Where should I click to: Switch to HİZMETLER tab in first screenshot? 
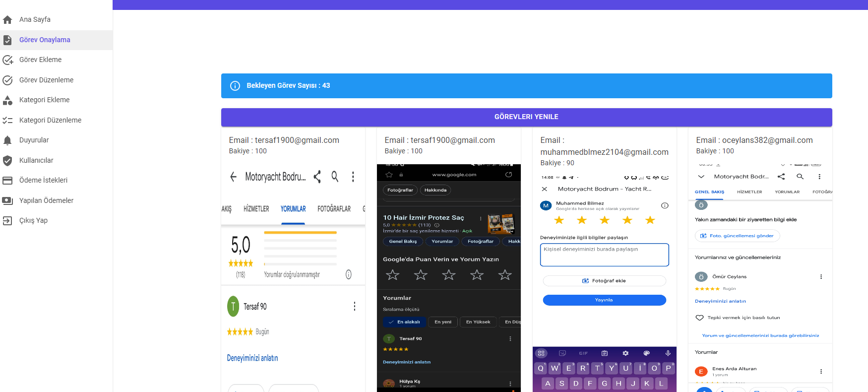click(x=256, y=209)
